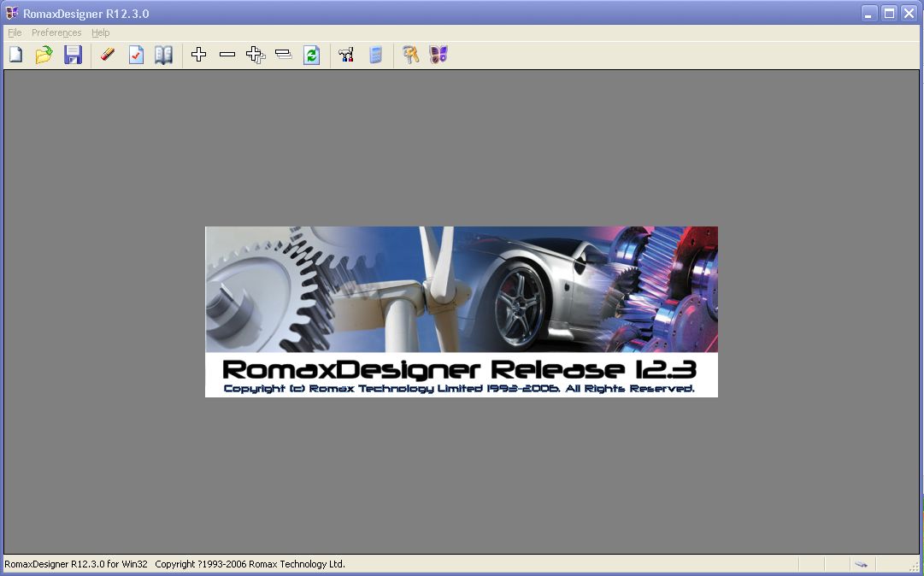This screenshot has height=576, width=924.
Task: Create a new design document
Action: coord(16,56)
